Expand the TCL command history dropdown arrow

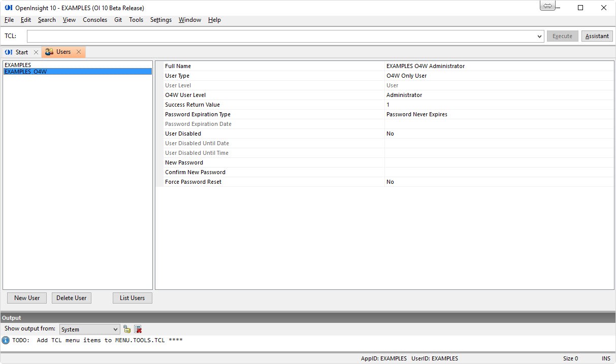[539, 37]
